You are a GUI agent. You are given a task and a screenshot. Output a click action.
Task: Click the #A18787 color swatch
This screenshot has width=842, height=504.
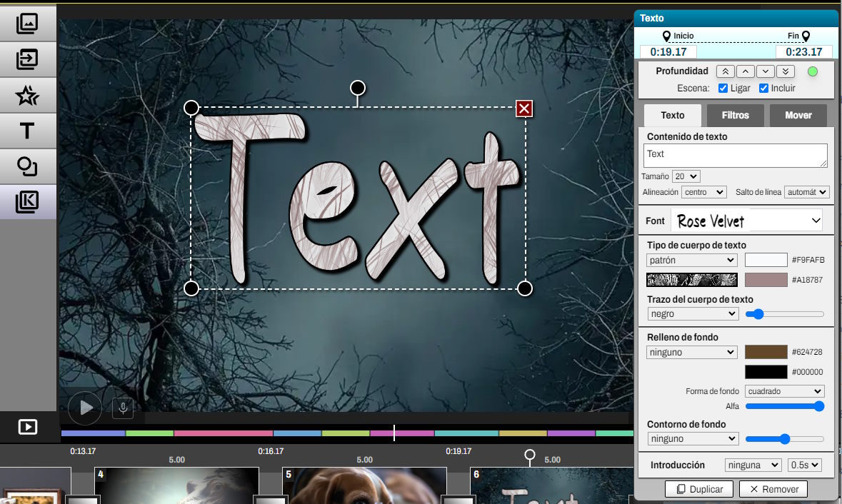766,280
